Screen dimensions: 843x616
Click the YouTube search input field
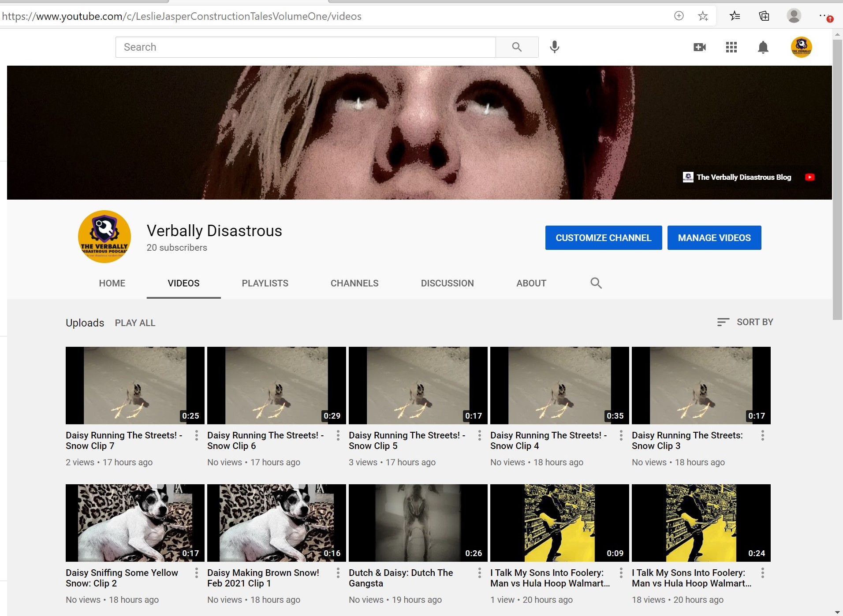point(305,47)
